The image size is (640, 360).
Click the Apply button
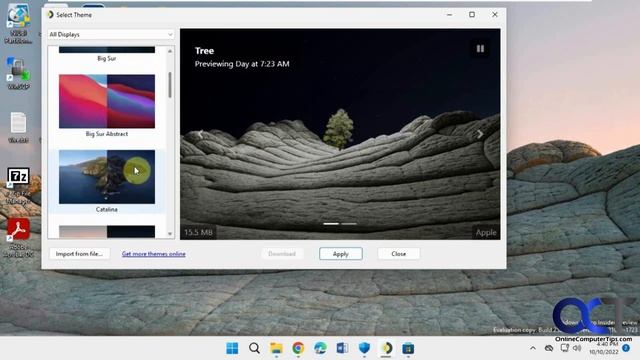pyautogui.click(x=341, y=254)
